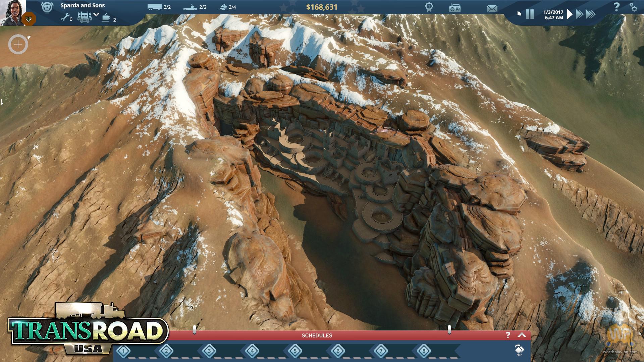
Task: Select schedule slot 1
Action: pos(124,351)
